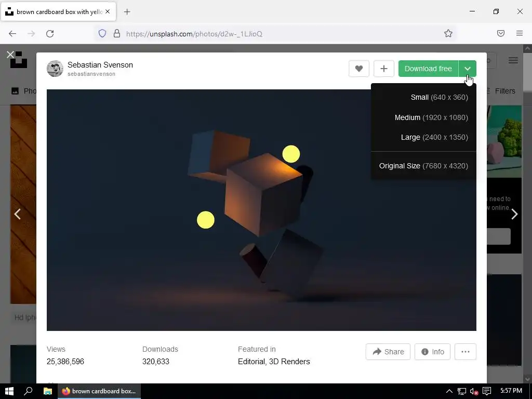Open the 5:57 PM taskbar clock

[511, 391]
